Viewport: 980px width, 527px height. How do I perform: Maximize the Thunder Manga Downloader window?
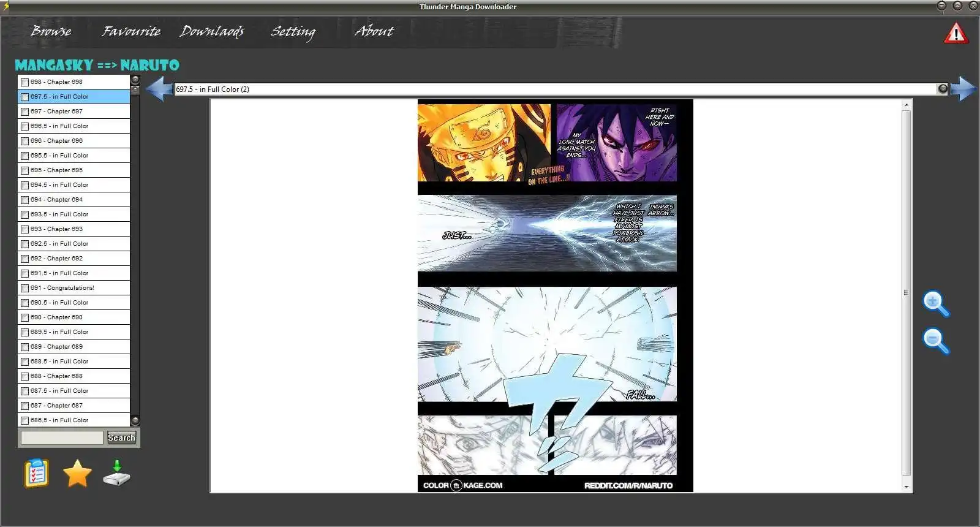[x=957, y=6]
